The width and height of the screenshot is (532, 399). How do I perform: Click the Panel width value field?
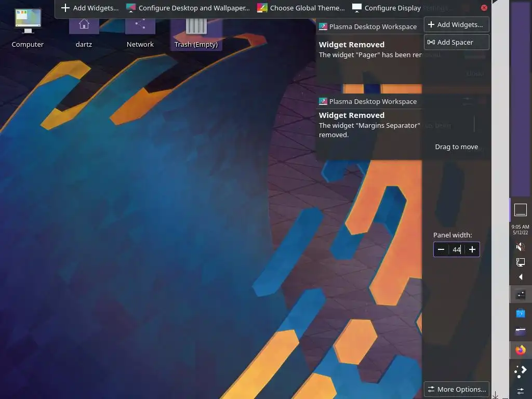coord(457,250)
